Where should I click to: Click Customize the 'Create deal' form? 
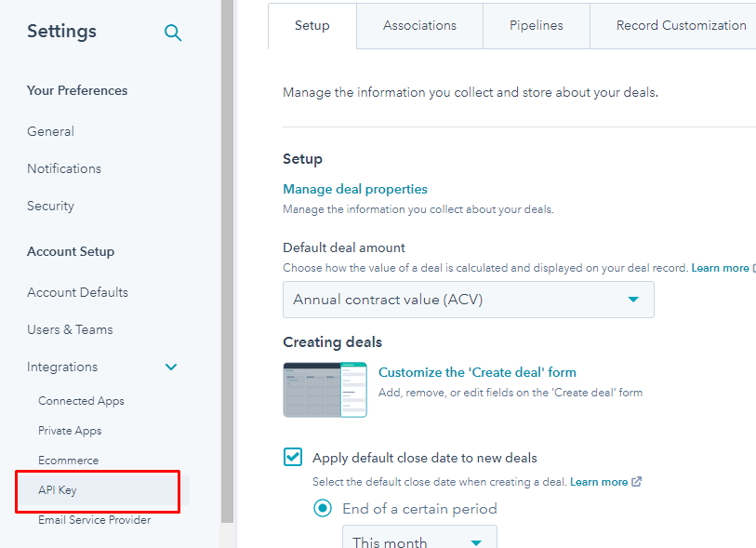point(477,371)
